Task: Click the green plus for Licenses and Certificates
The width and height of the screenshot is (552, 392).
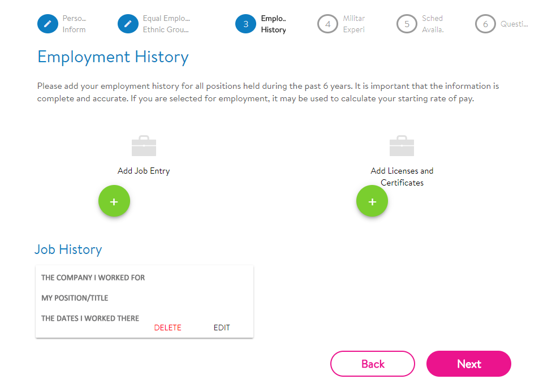Action: 372,201
